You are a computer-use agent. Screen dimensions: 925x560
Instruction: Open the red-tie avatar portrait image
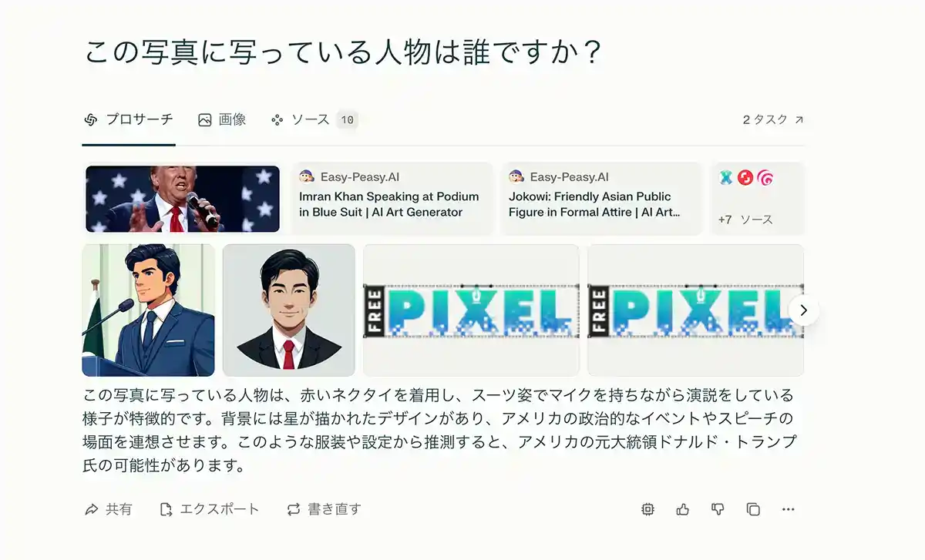(x=289, y=310)
